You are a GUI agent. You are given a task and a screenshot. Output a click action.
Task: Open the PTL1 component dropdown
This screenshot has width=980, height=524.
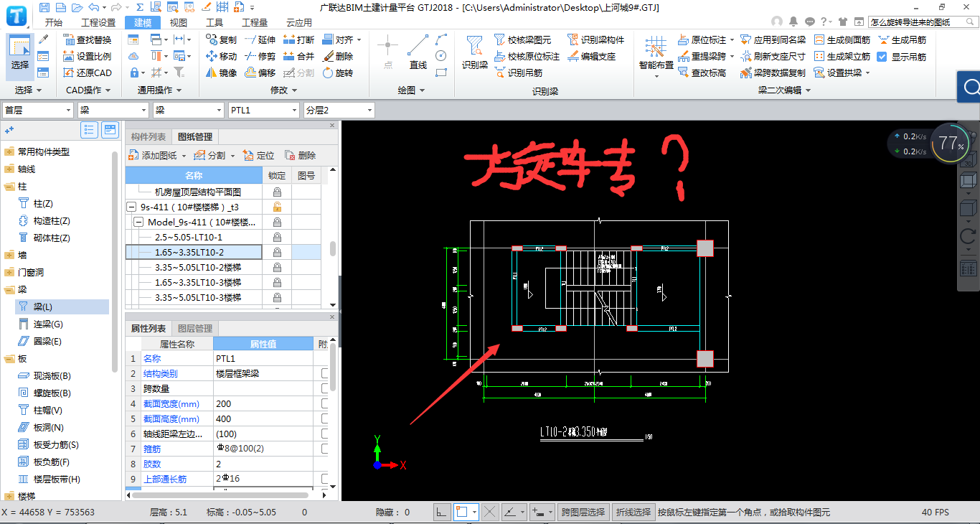click(293, 110)
